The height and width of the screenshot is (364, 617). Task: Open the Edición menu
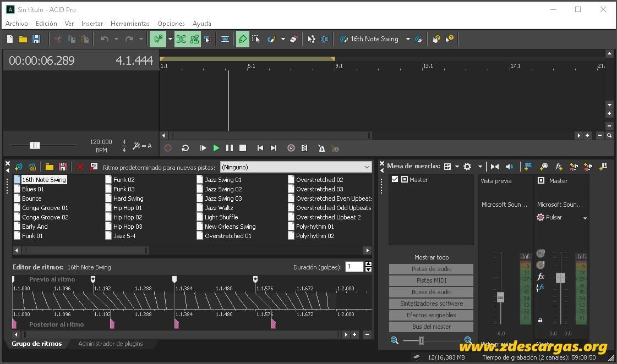pyautogui.click(x=46, y=24)
